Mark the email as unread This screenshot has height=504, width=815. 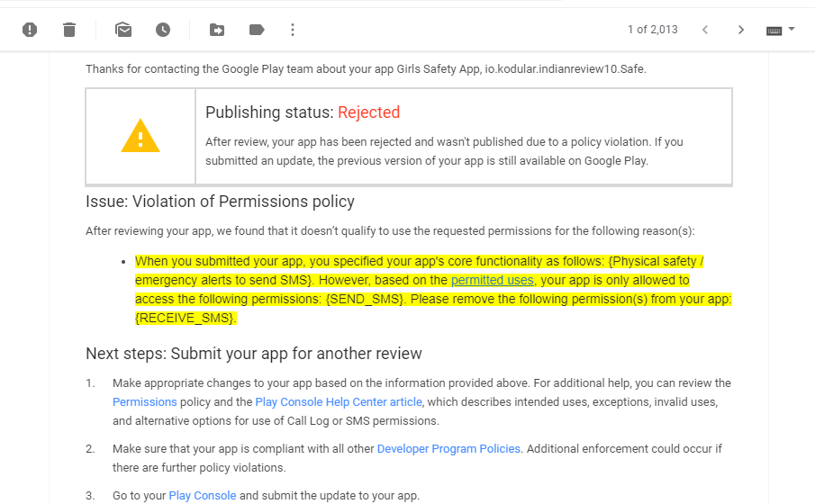(123, 30)
